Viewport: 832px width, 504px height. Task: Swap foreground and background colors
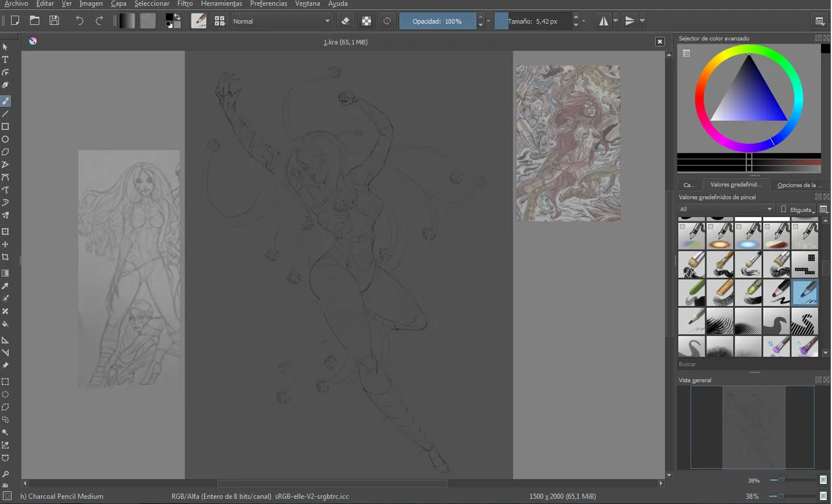(x=177, y=16)
